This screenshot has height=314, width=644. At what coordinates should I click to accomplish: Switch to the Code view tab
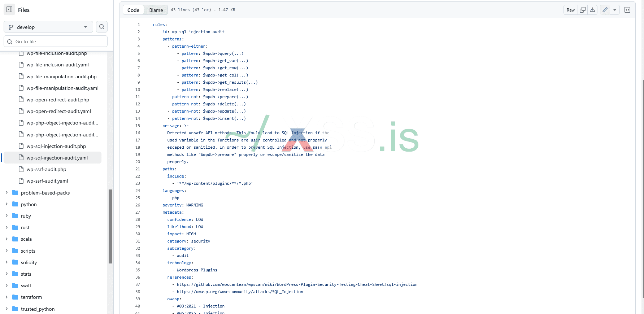pos(133,10)
